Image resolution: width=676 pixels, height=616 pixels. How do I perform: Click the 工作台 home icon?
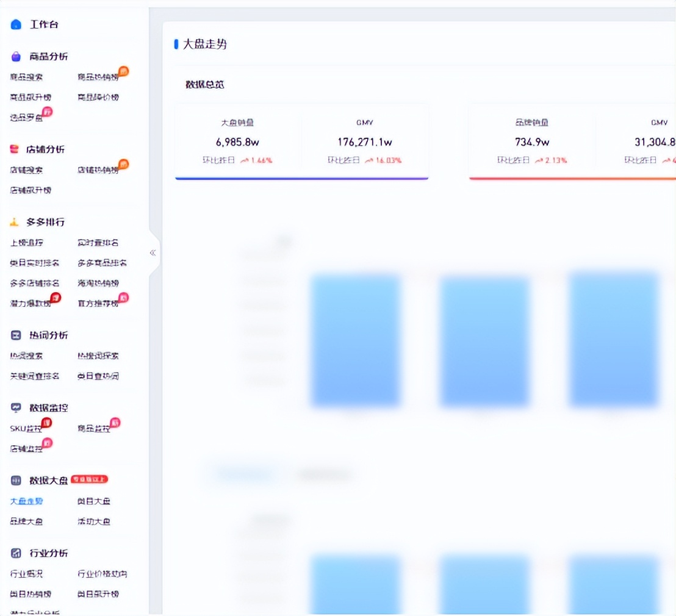pos(16,24)
